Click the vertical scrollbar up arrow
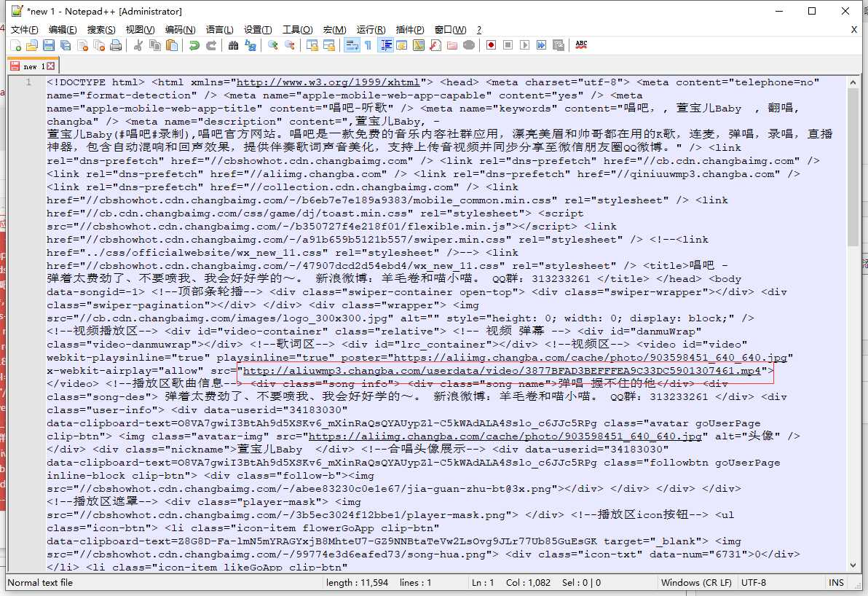Viewport: 868px width, 596px height. pyautogui.click(x=853, y=82)
